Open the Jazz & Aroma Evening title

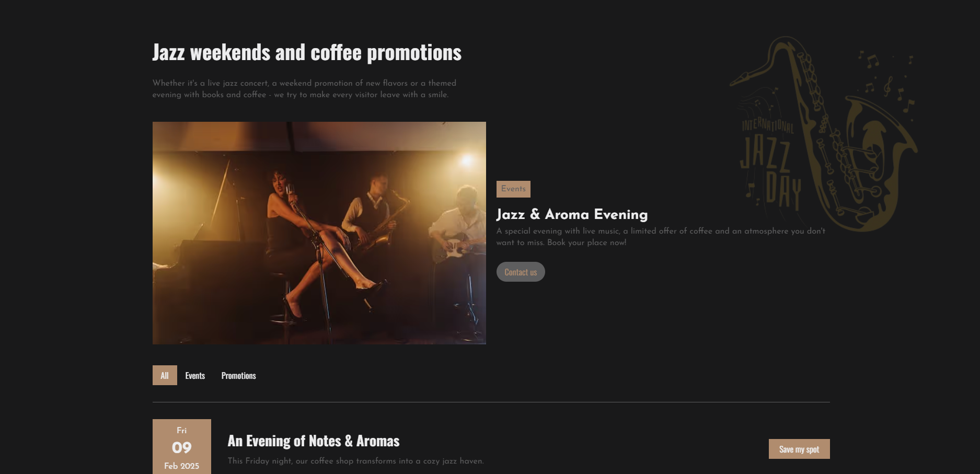coord(572,214)
